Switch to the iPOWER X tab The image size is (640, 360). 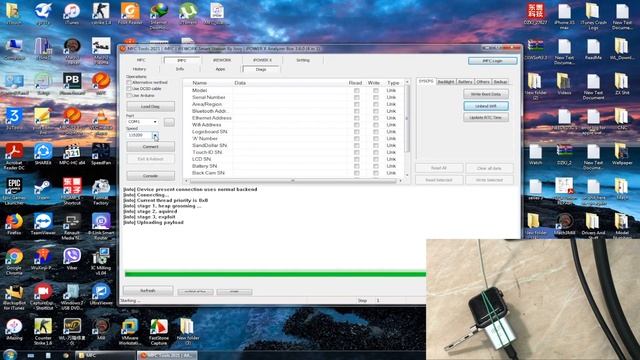[262, 60]
